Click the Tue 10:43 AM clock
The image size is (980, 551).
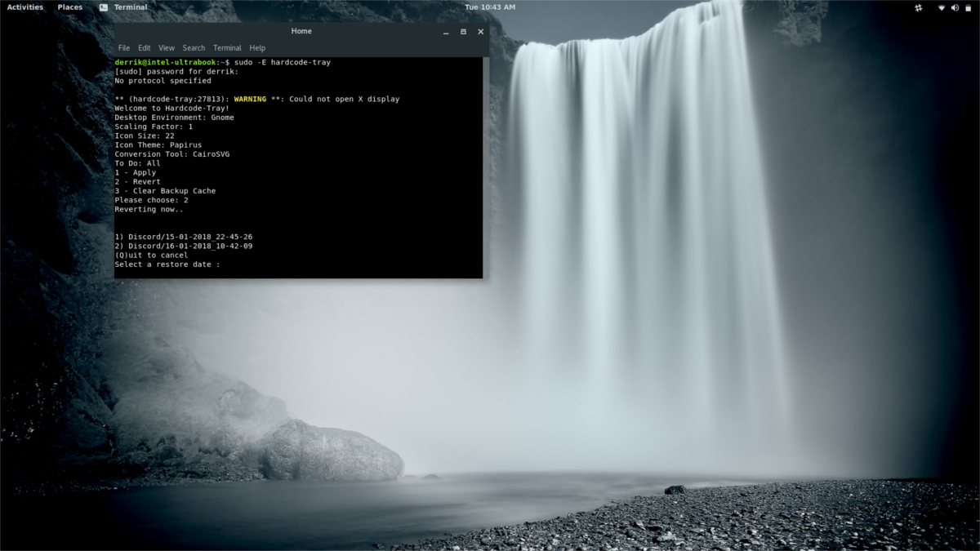tap(490, 7)
